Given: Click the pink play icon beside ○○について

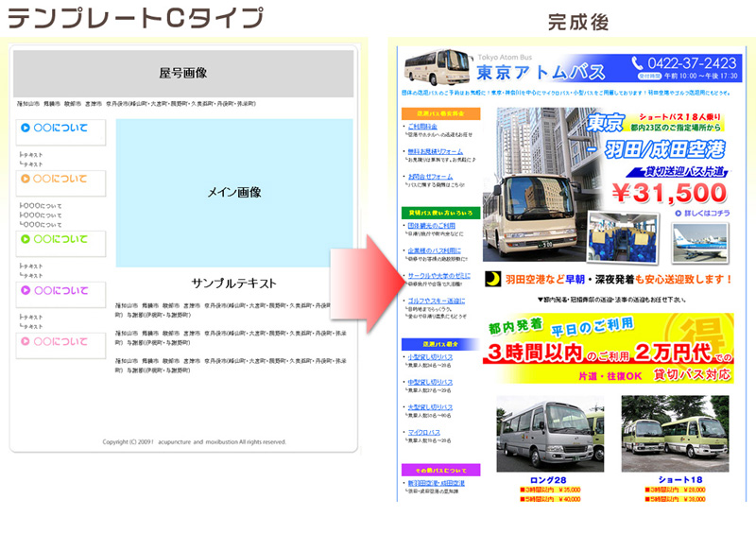Looking at the screenshot, I should click(26, 341).
